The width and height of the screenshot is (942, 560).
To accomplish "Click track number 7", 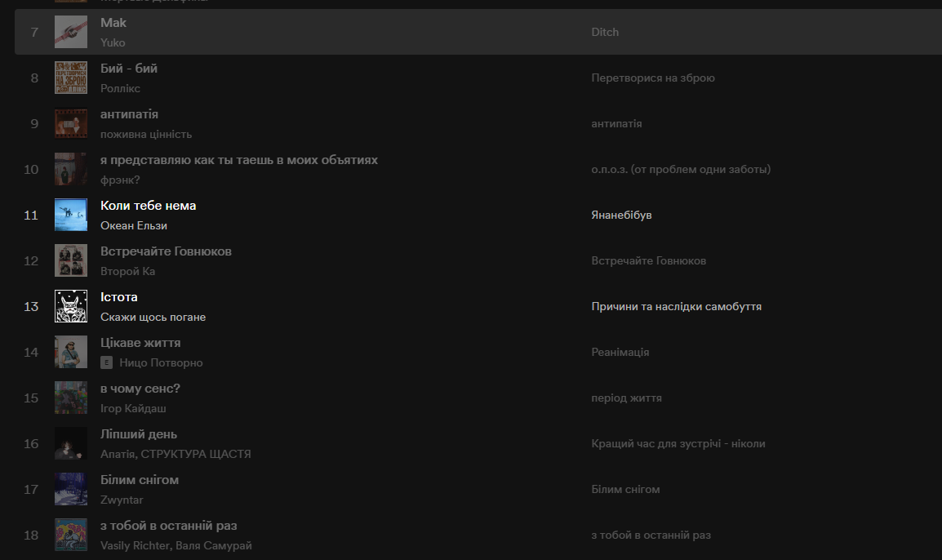I will pyautogui.click(x=34, y=32).
